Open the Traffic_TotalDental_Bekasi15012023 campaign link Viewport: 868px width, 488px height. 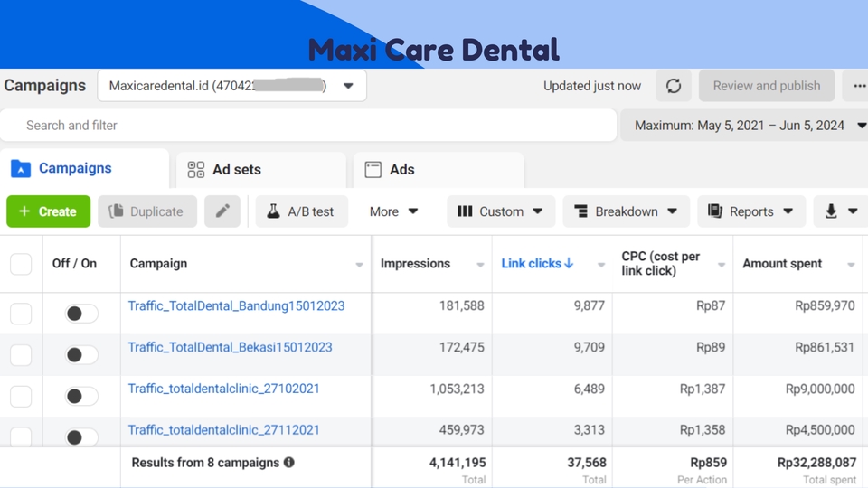(231, 347)
